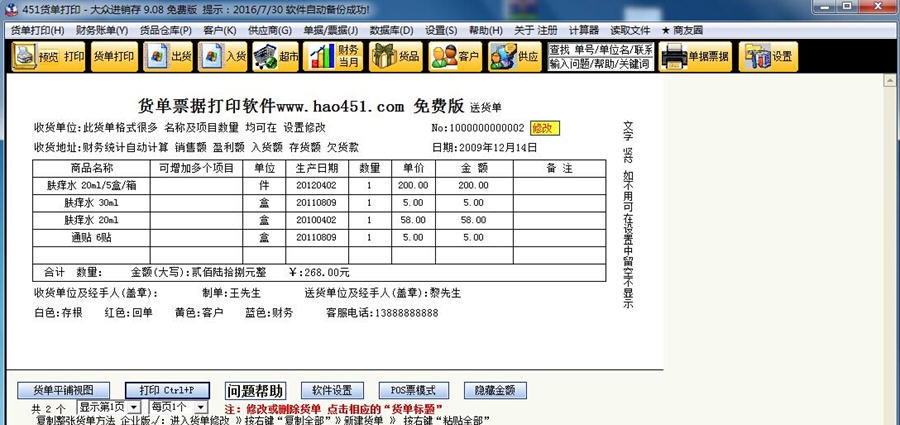900x425 pixels.
Task: Click the unit price 200.00 cell
Action: 413,186
